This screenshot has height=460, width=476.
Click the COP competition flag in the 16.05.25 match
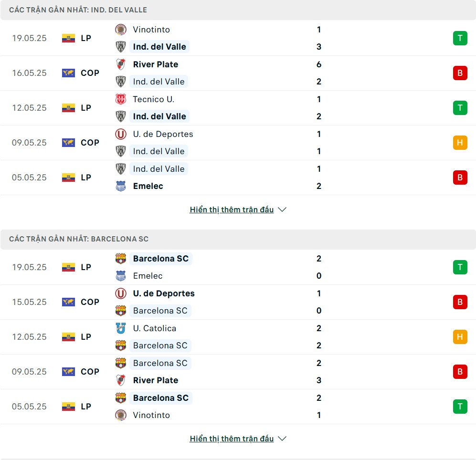coord(68,73)
